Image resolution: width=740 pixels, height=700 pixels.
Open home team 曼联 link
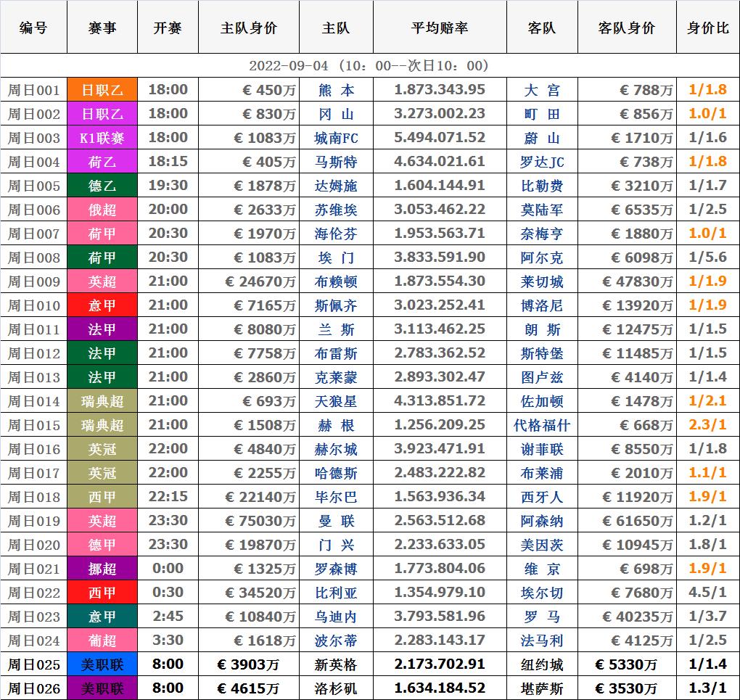click(337, 521)
